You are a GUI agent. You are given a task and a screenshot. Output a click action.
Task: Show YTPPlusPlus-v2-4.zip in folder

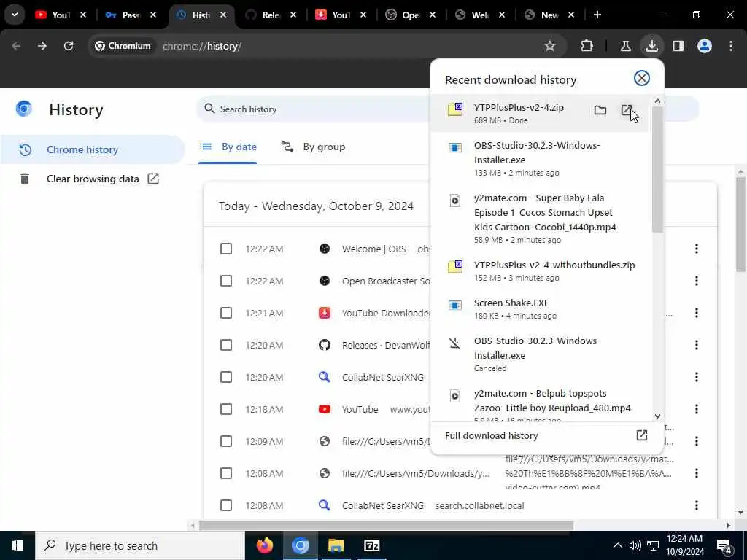pyautogui.click(x=600, y=111)
